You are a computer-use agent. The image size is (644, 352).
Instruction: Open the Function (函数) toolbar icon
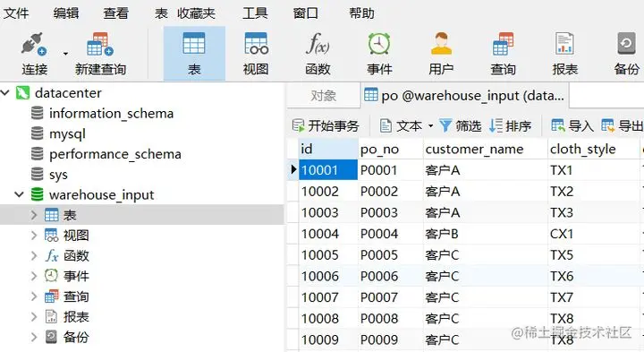(318, 44)
